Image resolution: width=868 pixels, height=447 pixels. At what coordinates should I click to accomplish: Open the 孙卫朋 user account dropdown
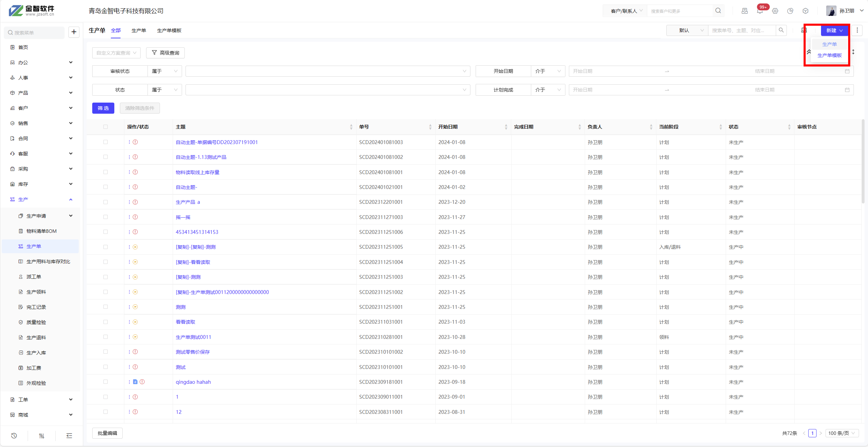[845, 11]
